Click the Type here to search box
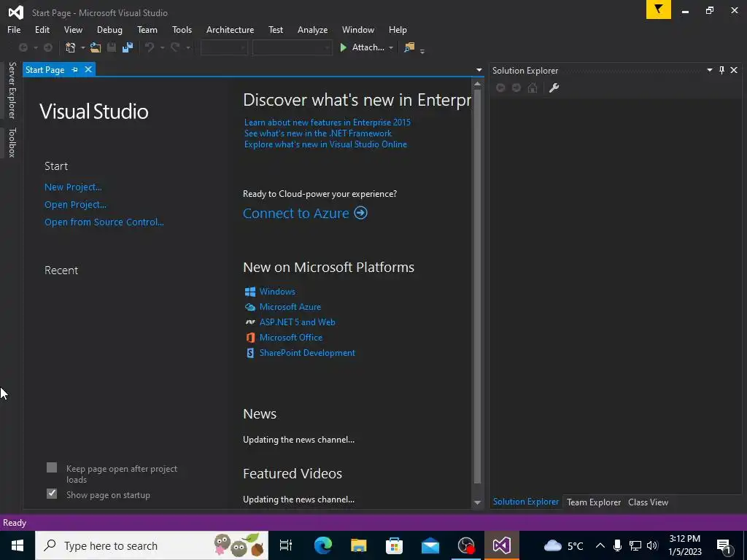Screen dimensions: 747x560 [152, 545]
